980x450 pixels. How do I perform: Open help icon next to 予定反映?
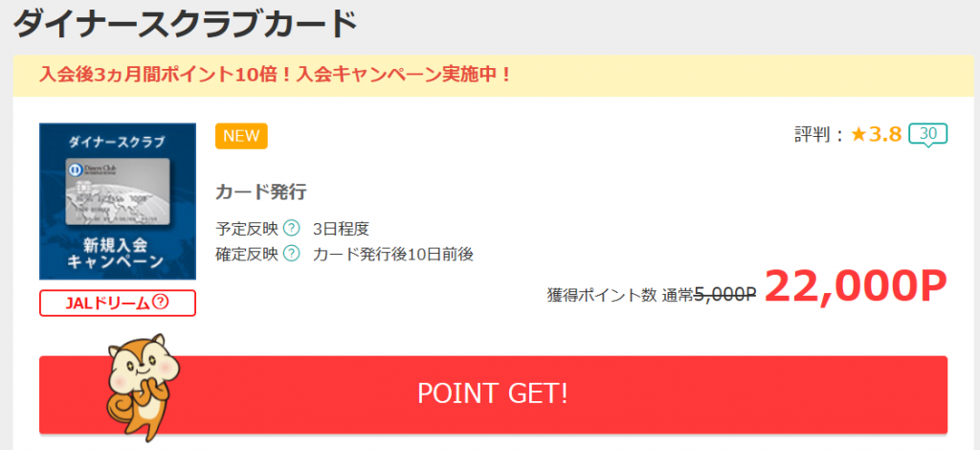[291, 229]
